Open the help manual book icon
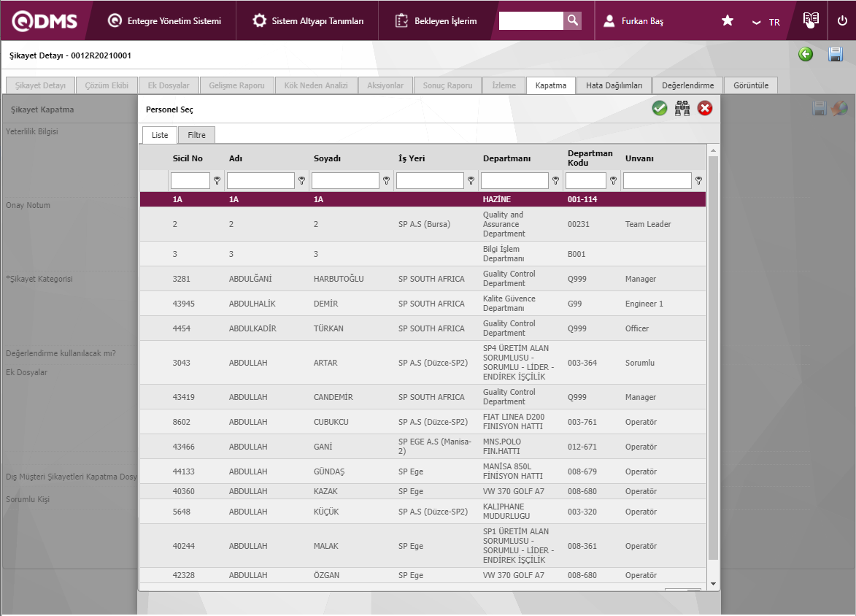Viewport: 856px width, 616px height. 811,20
